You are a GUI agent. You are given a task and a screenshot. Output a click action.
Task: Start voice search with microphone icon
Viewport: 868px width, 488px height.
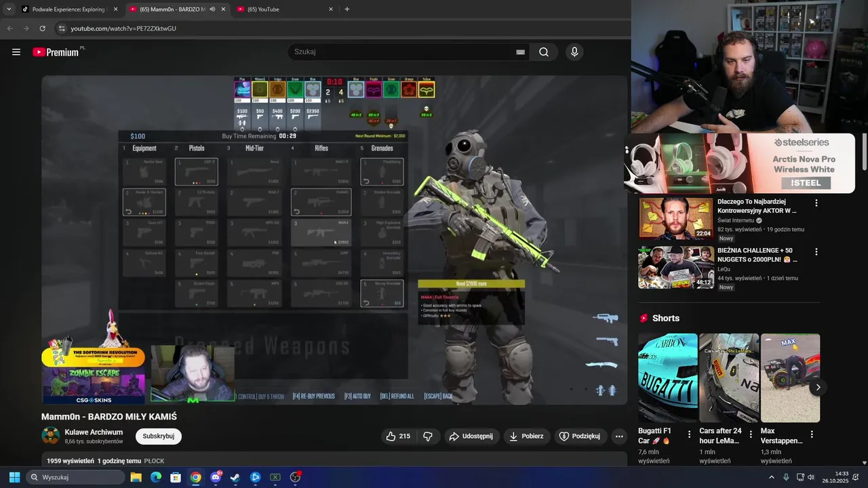coord(574,52)
